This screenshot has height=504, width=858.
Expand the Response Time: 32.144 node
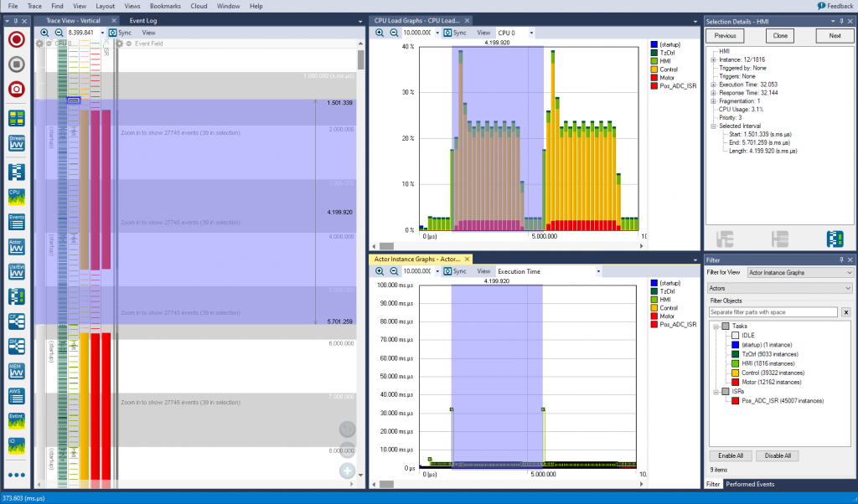pos(713,93)
